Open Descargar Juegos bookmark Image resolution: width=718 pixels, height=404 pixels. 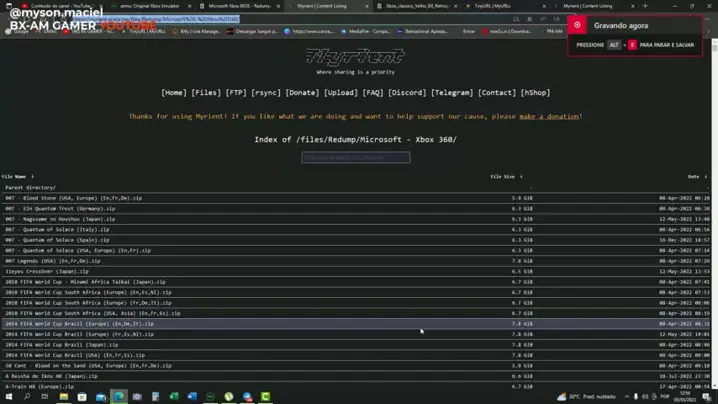click(x=252, y=31)
